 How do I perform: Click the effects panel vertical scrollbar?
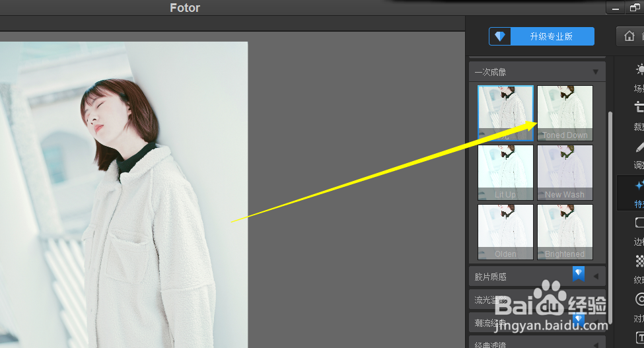pyautogui.click(x=610, y=217)
